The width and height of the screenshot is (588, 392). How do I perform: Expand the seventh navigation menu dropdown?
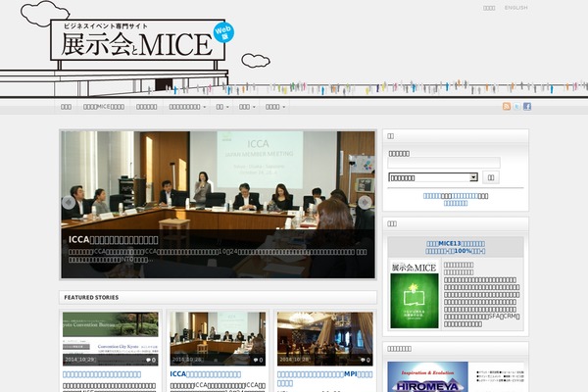click(274, 107)
